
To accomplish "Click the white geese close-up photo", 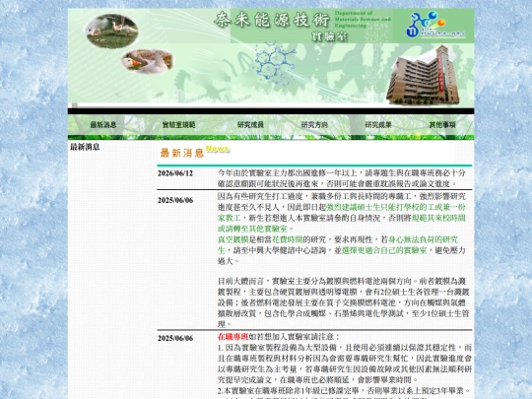I will tap(147, 61).
